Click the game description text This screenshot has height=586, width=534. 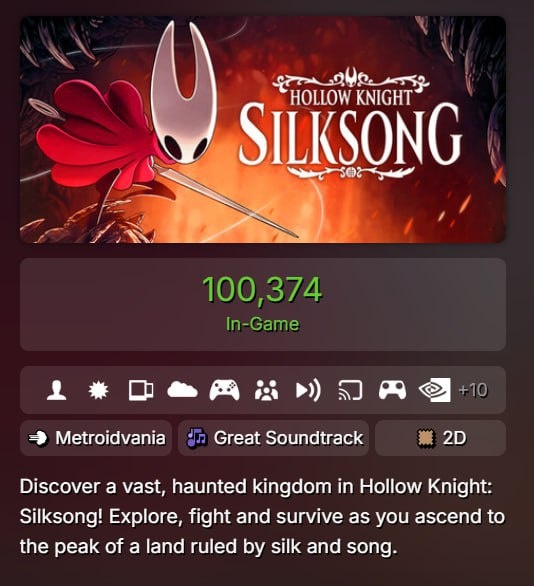click(x=262, y=516)
